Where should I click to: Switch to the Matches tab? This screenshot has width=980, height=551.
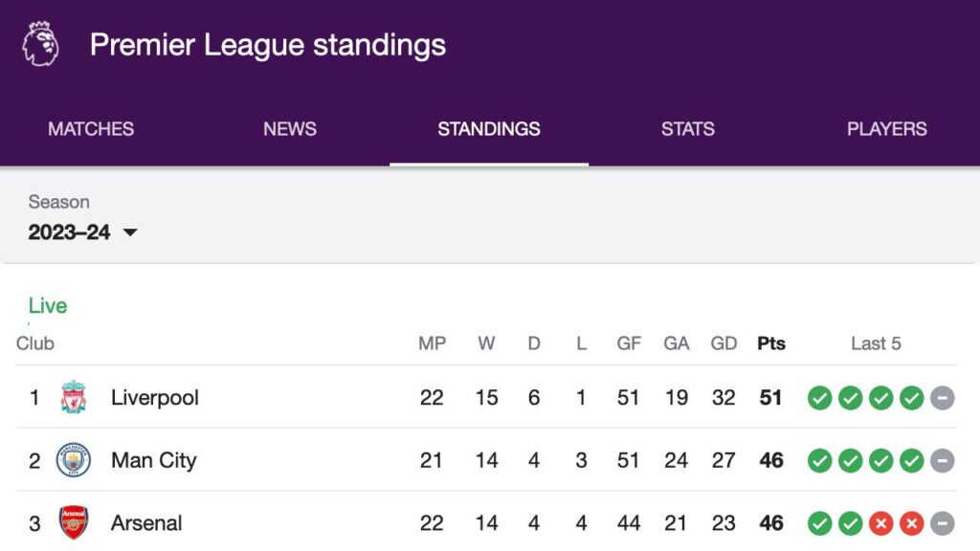(x=91, y=129)
